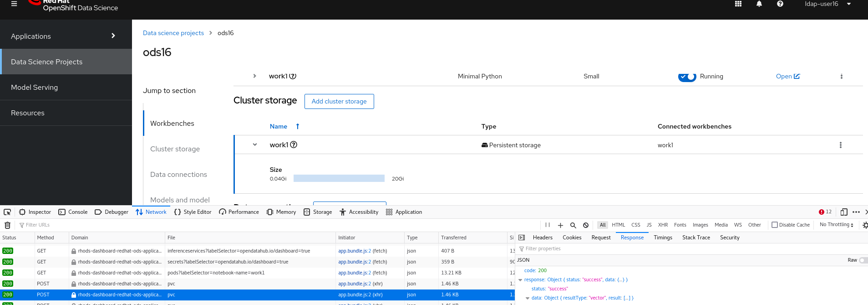Open network settings gear
The image size is (868, 305).
[865, 225]
